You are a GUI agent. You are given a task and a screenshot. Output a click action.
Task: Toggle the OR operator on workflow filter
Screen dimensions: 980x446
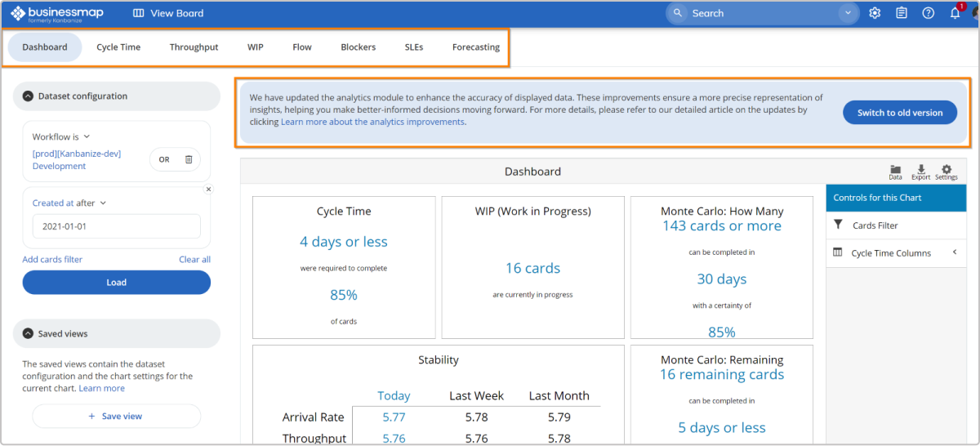coord(164,159)
